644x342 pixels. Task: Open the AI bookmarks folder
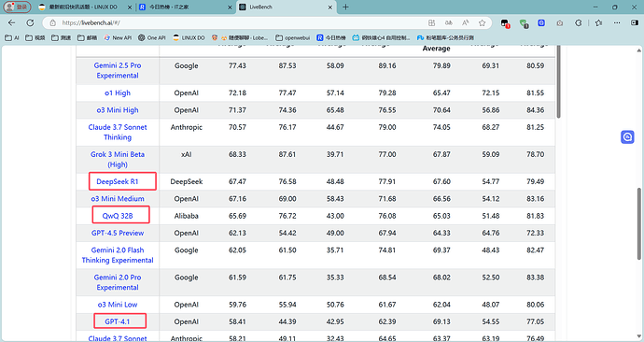[12, 37]
